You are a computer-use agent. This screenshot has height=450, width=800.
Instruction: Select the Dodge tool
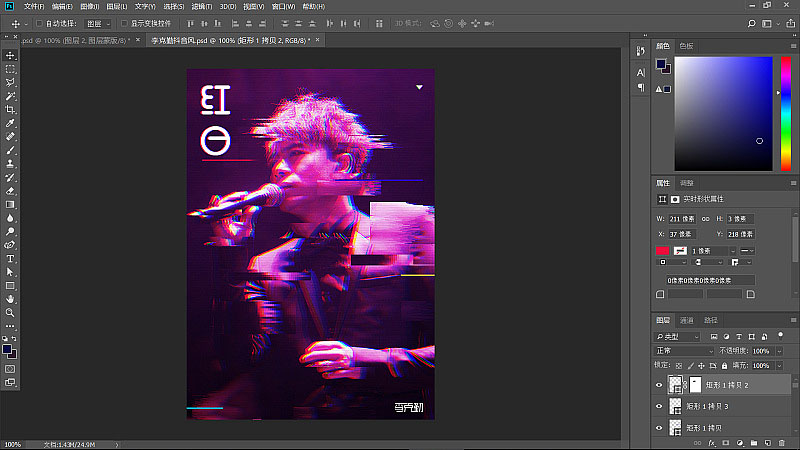(10, 232)
